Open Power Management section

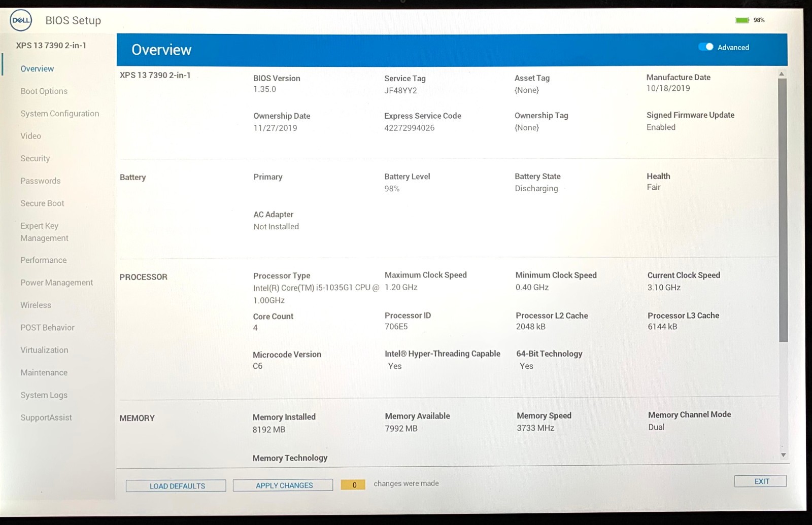click(x=56, y=283)
